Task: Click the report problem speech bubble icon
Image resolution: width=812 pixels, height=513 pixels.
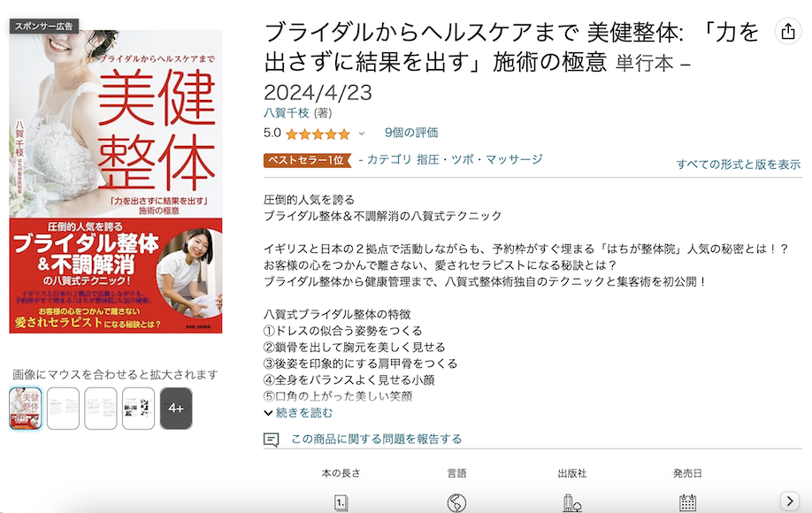Action: [271, 440]
